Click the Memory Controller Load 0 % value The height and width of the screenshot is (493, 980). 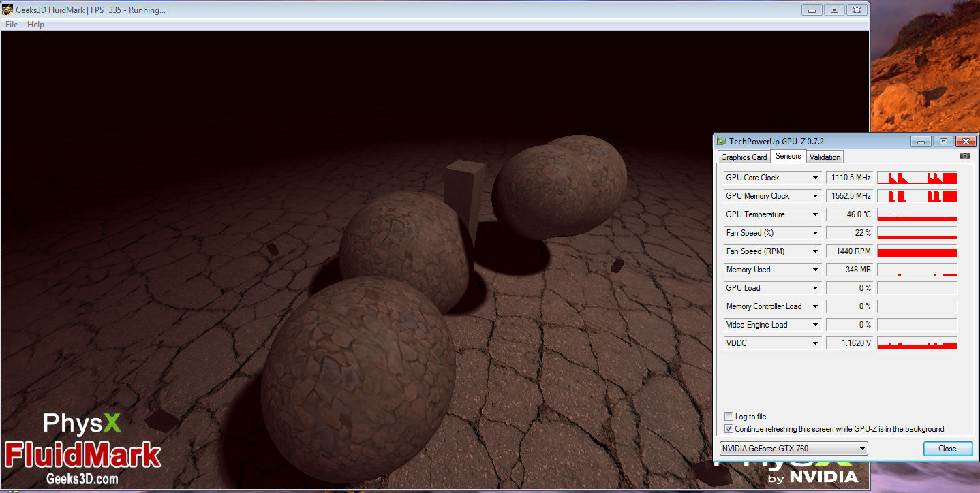pos(849,306)
